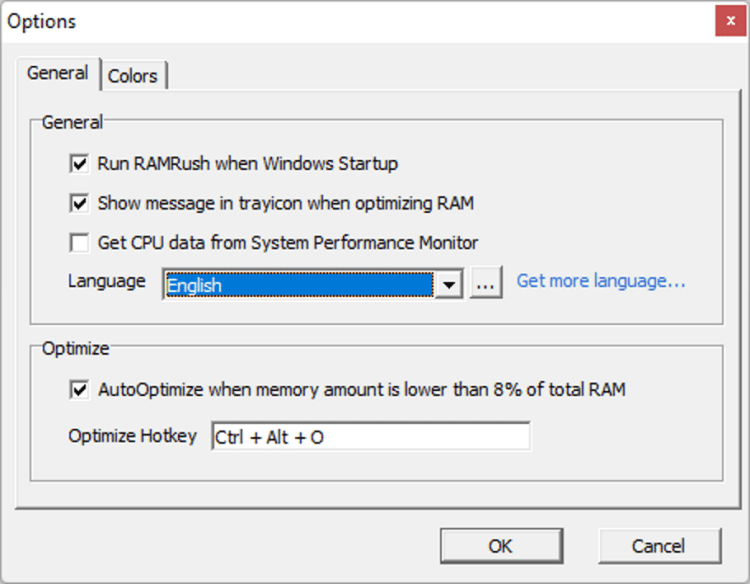750x584 pixels.
Task: Open the Get more language link
Action: click(x=600, y=281)
